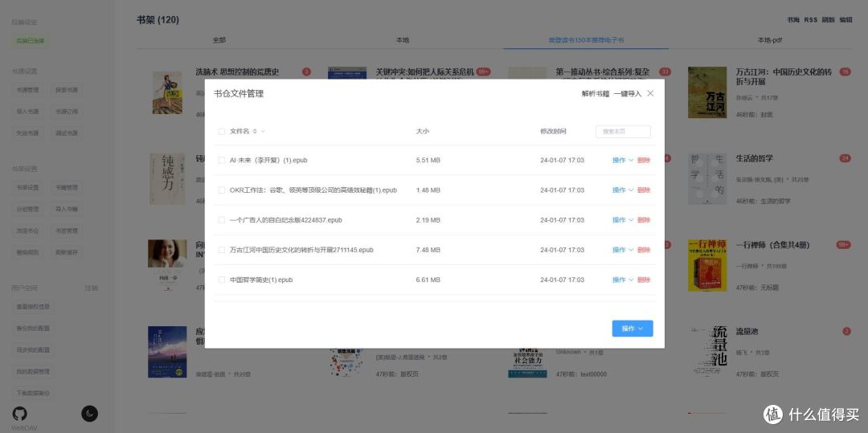Switch to the 本地 bookshelf tab
This screenshot has width=868, height=433.
tap(403, 40)
